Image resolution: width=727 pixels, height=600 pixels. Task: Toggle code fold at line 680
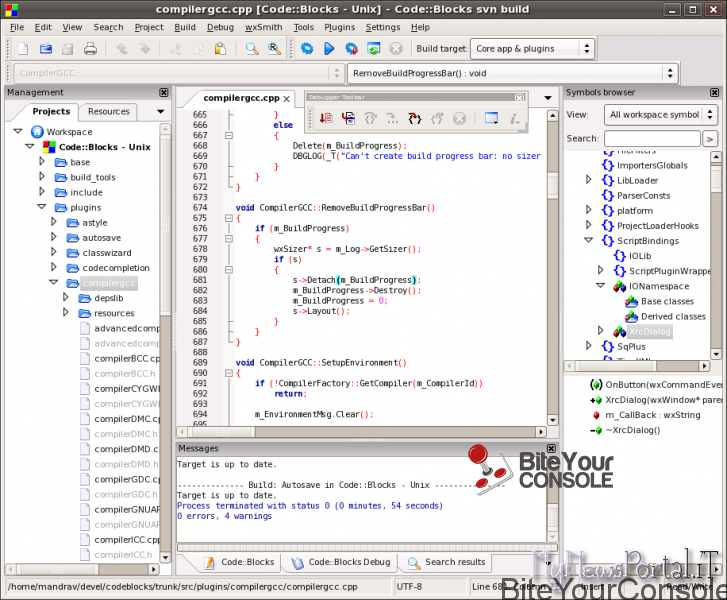coord(229,269)
